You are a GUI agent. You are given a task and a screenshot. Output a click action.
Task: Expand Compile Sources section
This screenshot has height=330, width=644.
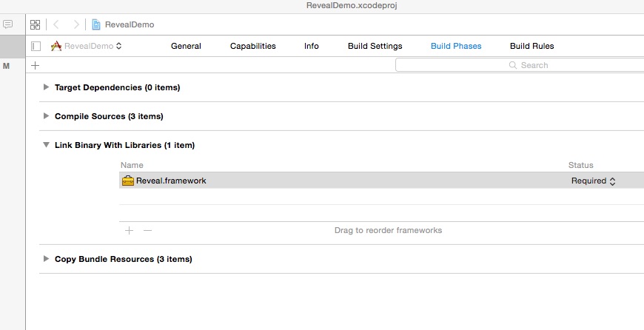[x=46, y=115]
